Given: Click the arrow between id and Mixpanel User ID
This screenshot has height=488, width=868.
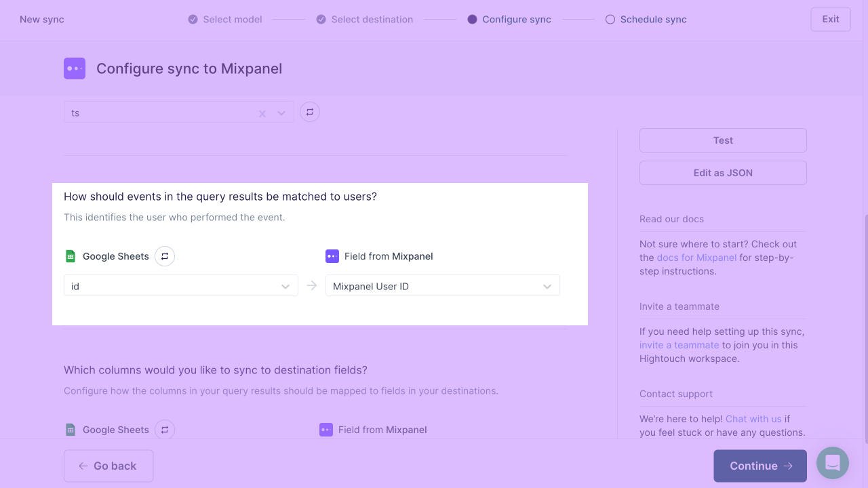Looking at the screenshot, I should [312, 285].
